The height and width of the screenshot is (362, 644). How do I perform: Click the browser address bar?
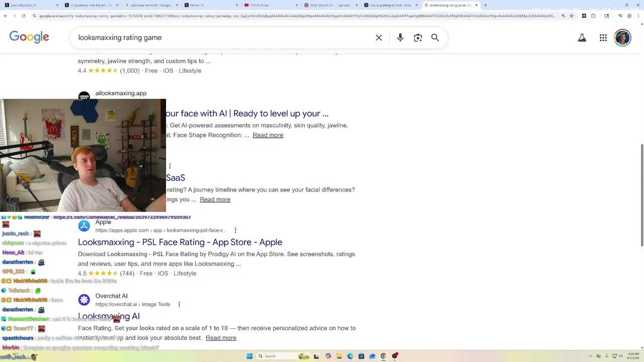297,16
